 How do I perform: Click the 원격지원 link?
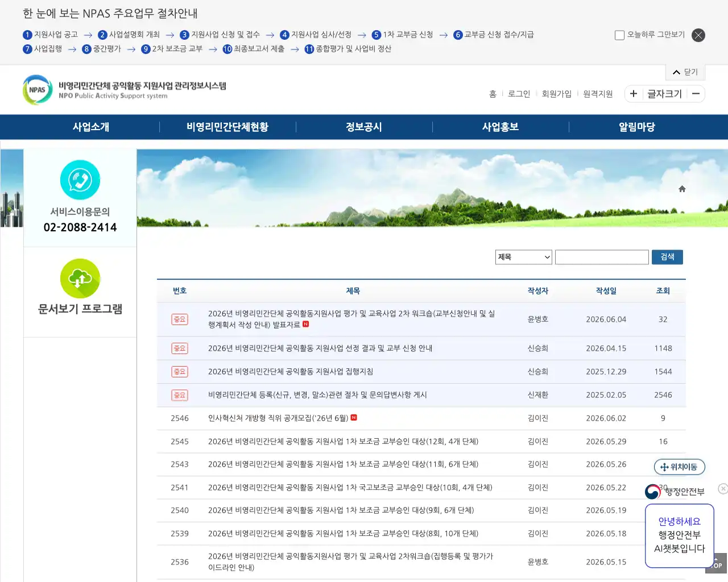tap(598, 94)
